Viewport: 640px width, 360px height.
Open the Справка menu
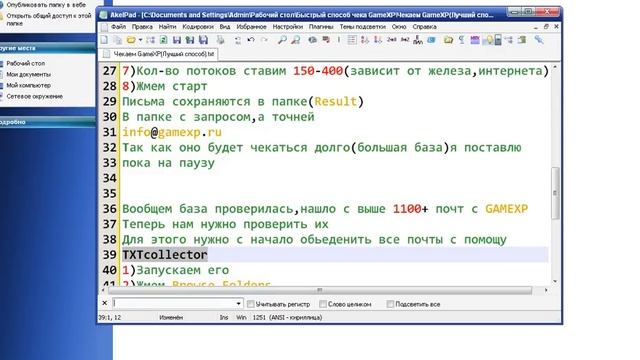424,27
